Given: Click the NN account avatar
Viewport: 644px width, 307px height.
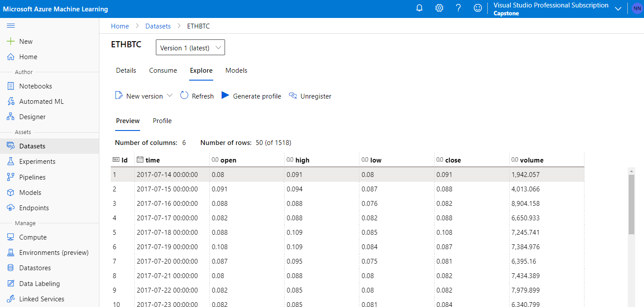Looking at the screenshot, I should pos(637,8).
